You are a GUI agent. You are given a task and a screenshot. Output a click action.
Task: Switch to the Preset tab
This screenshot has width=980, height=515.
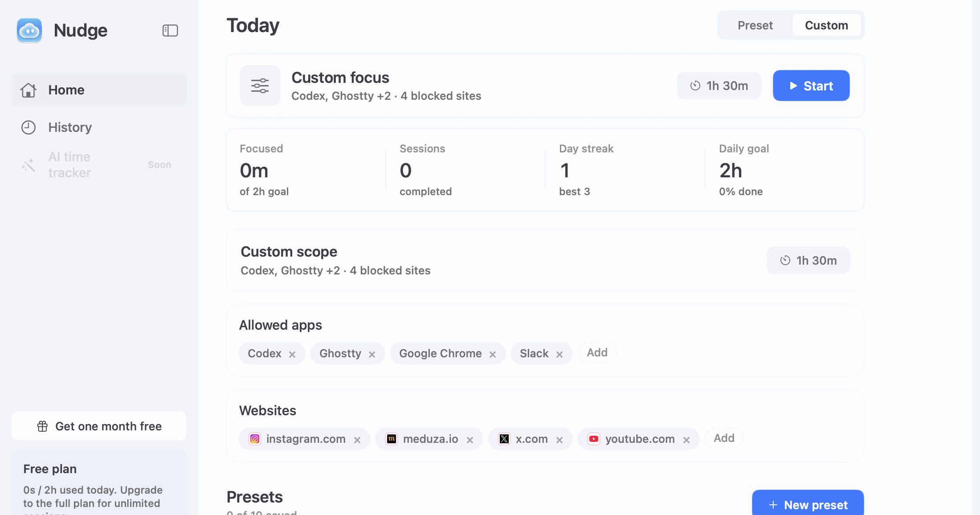coord(755,25)
